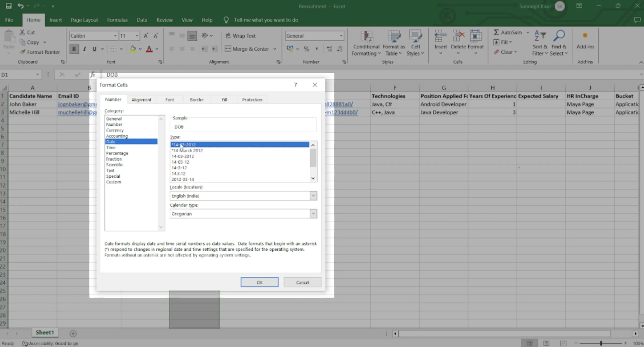Open Find & Select menu
This screenshot has height=347, width=644.
[x=559, y=43]
